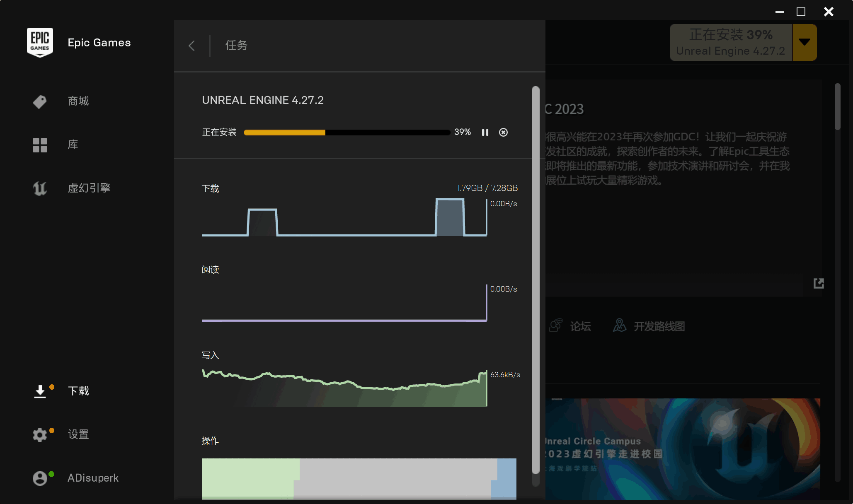This screenshot has height=504, width=853.
Task: Click the 开发路线图 roadmap icon
Action: pyautogui.click(x=619, y=326)
